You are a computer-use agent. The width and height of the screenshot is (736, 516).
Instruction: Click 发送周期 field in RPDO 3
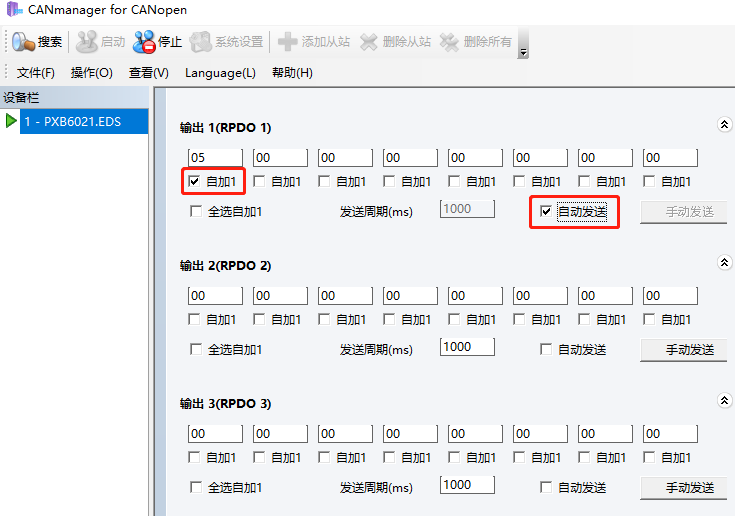click(468, 485)
